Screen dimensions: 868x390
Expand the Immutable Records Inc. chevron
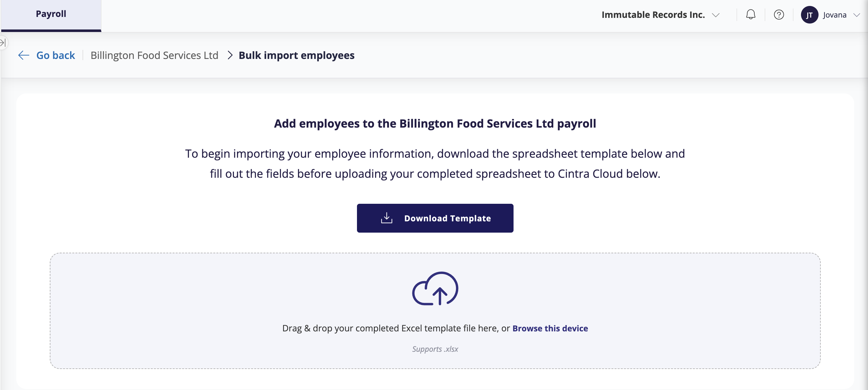click(x=716, y=15)
